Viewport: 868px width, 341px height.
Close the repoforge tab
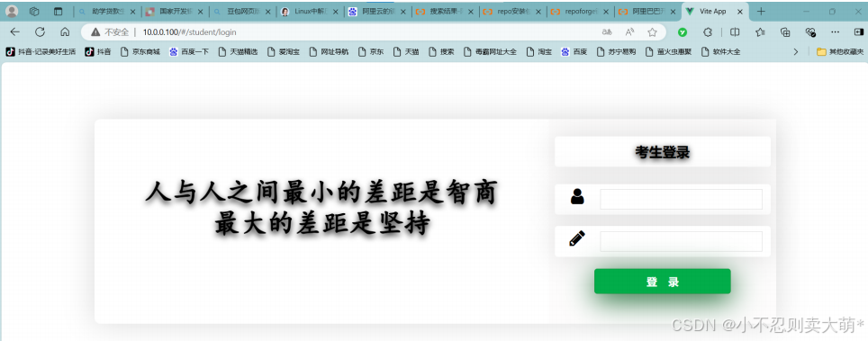(606, 11)
